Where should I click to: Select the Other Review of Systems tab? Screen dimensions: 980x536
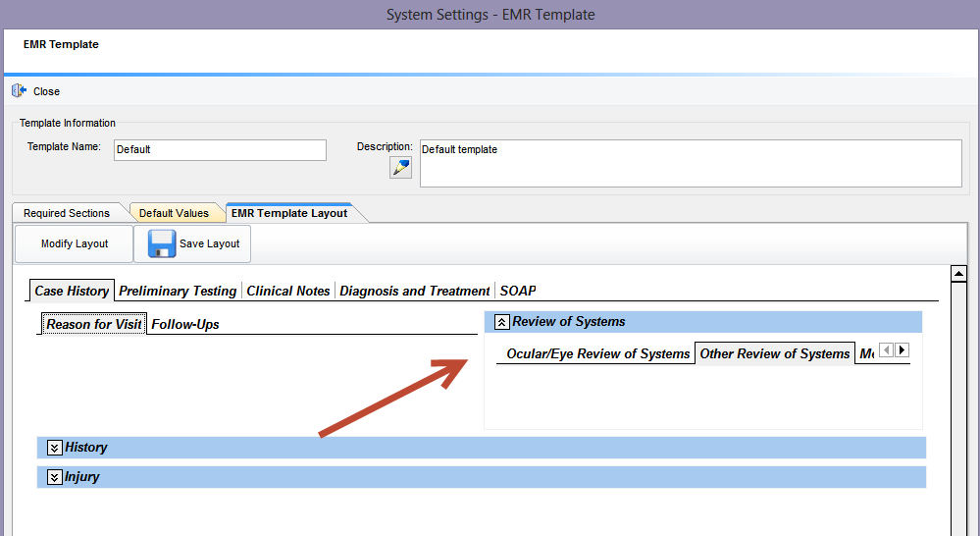(774, 354)
